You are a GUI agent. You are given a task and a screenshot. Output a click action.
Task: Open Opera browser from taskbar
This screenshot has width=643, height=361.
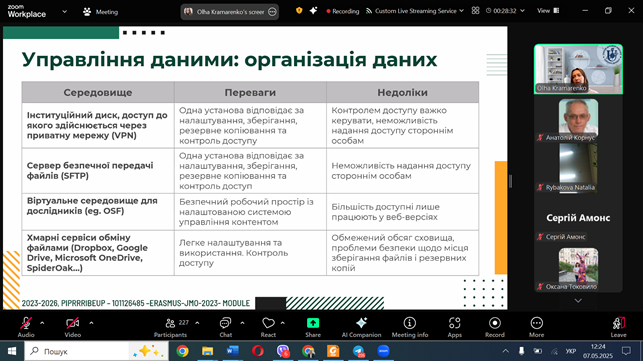(258, 351)
